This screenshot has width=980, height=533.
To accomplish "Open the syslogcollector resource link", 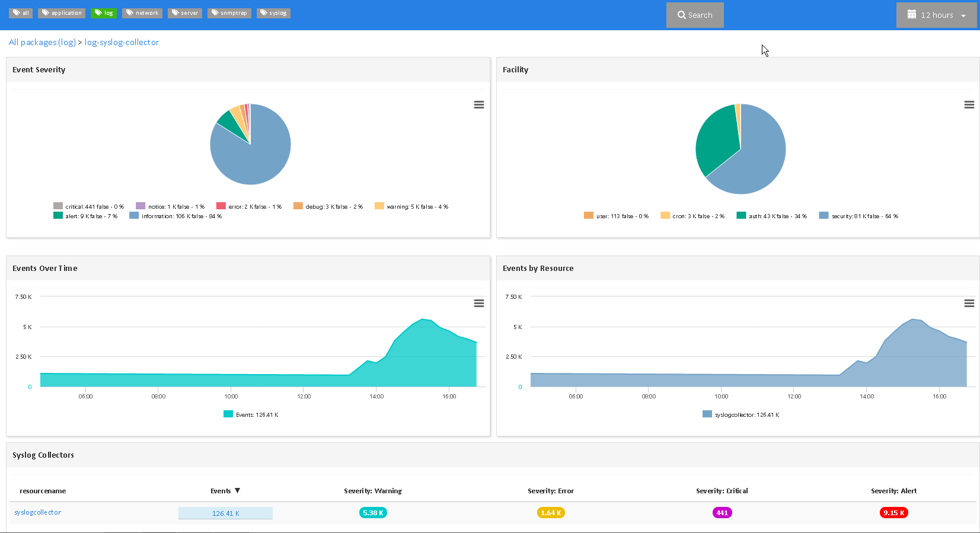I will click(x=38, y=512).
